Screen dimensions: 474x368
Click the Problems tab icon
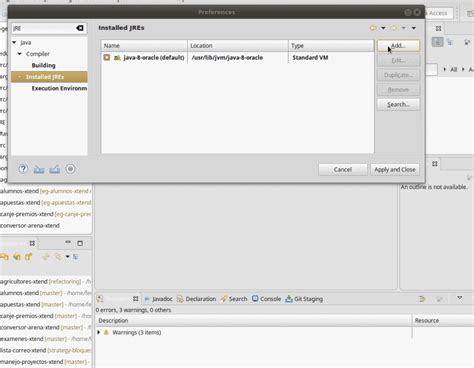[100, 299]
